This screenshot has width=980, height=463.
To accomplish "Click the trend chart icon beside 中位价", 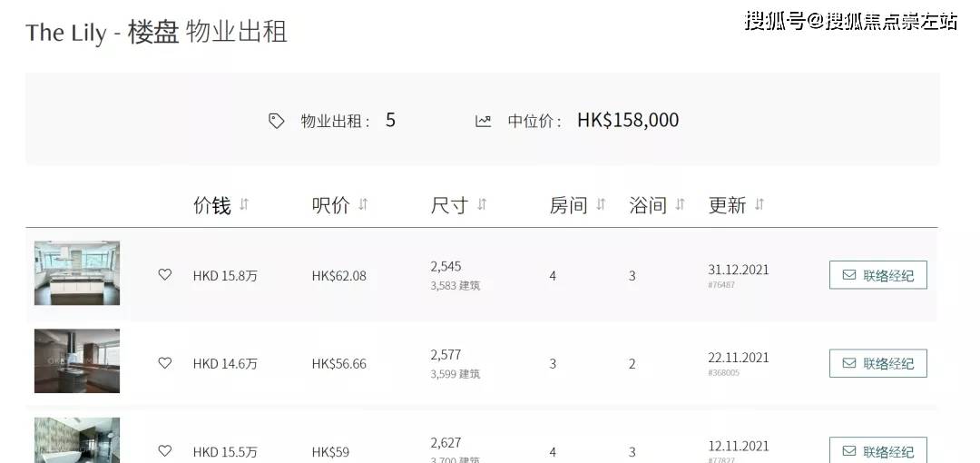I will (x=483, y=122).
